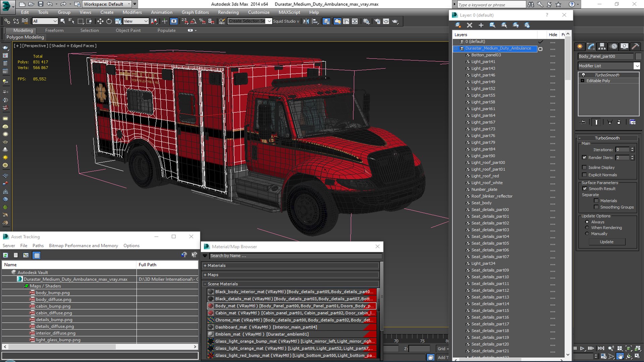Open the Utilities hammer panel tab

tap(635, 46)
